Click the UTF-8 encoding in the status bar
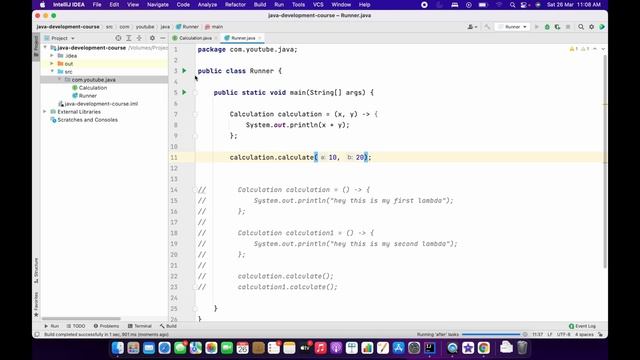This screenshot has height=360, width=640. 563,334
